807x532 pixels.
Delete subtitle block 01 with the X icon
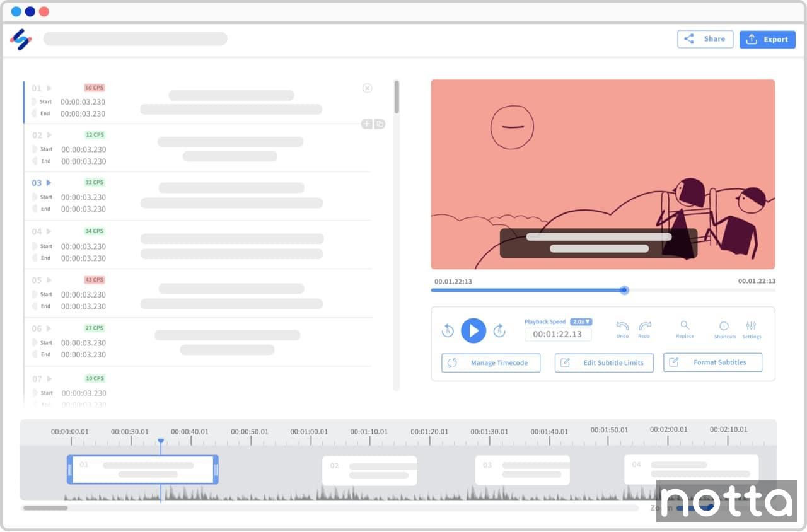coord(368,88)
